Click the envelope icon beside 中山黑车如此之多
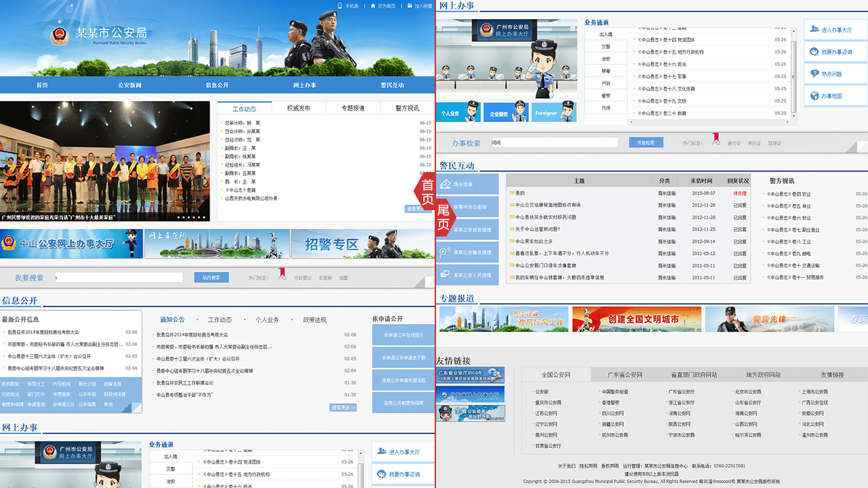Image resolution: width=868 pixels, height=488 pixels. coord(512,241)
